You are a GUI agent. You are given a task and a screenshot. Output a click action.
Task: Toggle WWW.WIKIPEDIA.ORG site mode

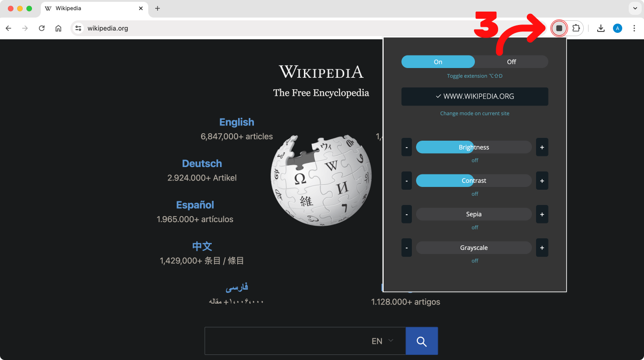(x=474, y=96)
